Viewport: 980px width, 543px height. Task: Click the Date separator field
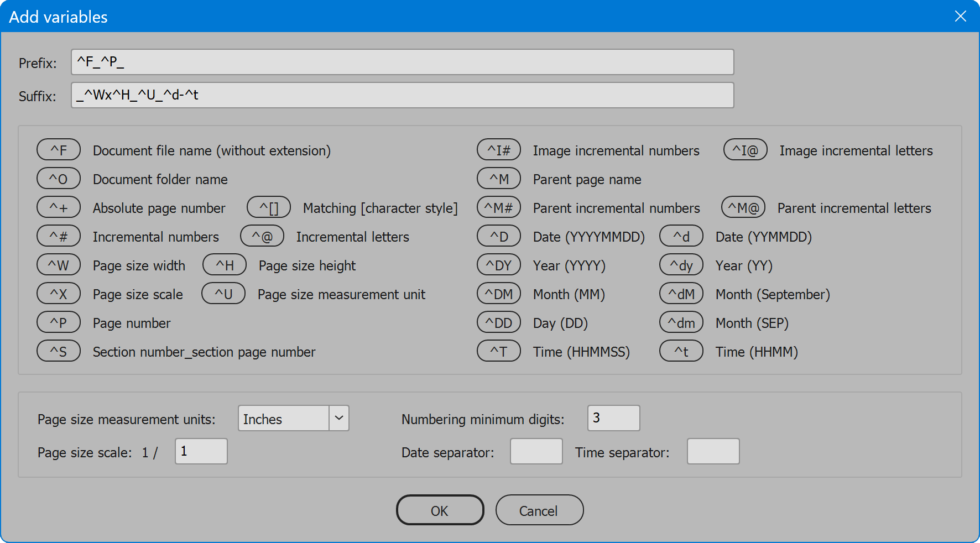point(536,451)
